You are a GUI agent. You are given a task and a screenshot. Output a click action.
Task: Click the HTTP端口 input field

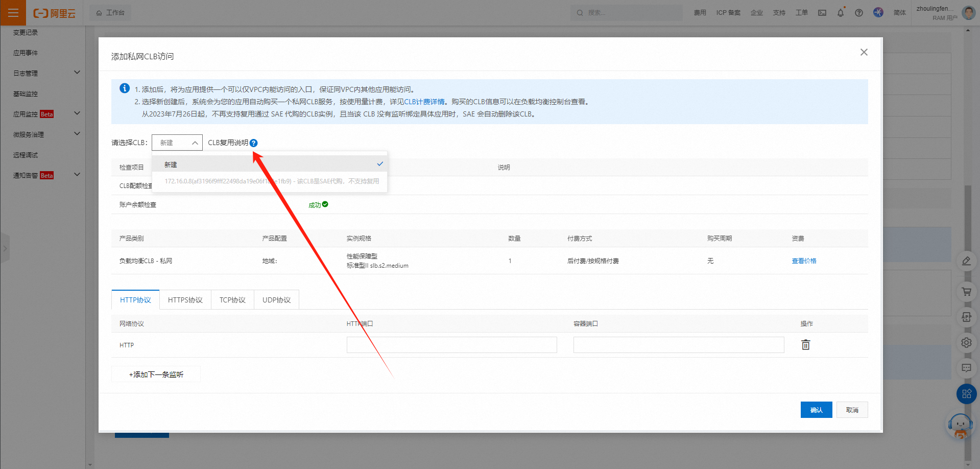(x=452, y=345)
